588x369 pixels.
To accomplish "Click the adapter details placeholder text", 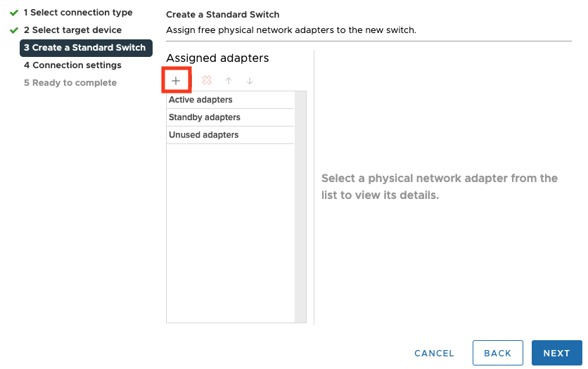I will (439, 186).
